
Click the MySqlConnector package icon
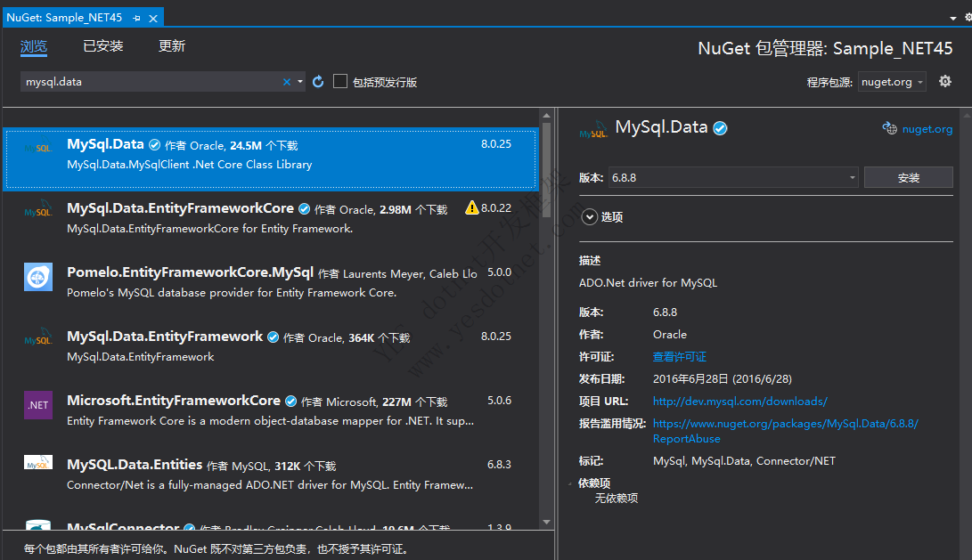37,524
